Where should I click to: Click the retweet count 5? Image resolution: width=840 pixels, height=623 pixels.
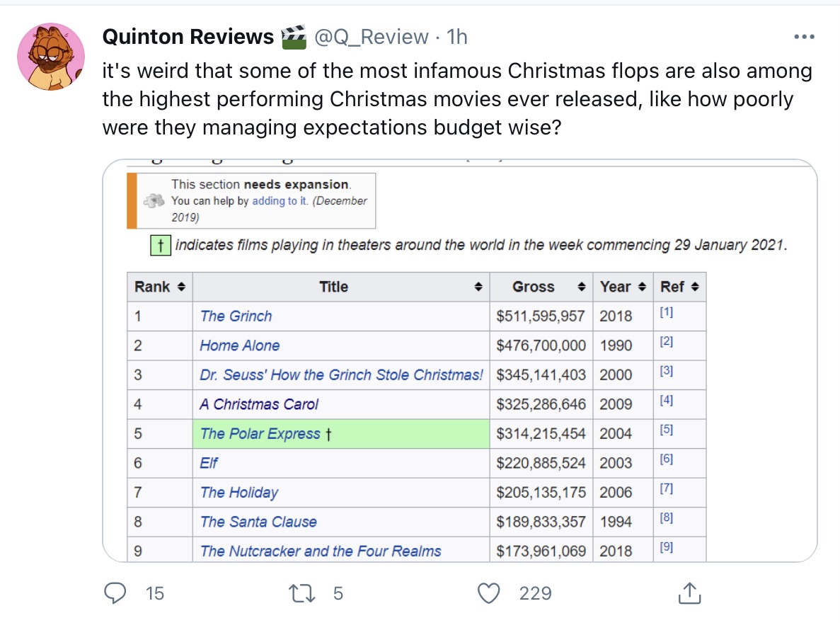click(x=338, y=593)
